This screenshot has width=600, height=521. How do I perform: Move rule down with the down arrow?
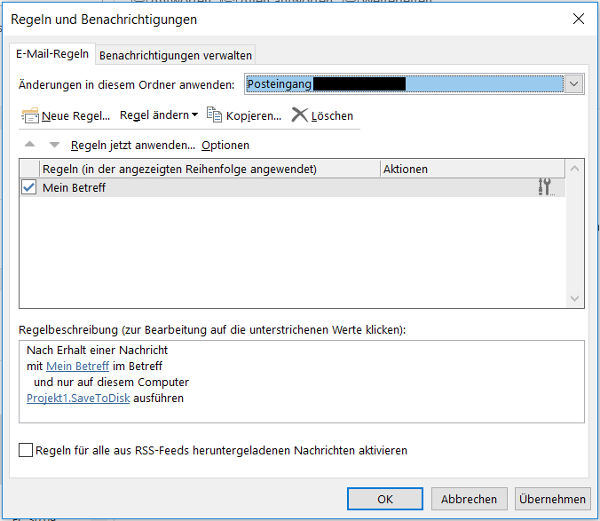click(x=54, y=145)
